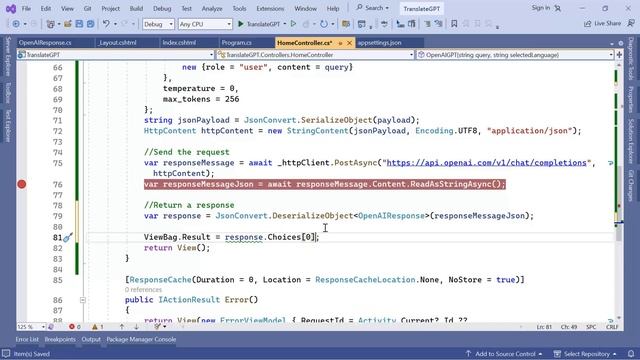640x360 pixels.
Task: Click the Navigate Backward toolbar icon
Action: 16,24
